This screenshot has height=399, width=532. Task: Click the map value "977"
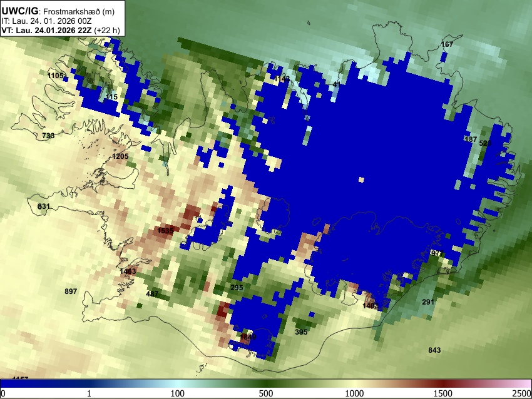[x=437, y=253]
